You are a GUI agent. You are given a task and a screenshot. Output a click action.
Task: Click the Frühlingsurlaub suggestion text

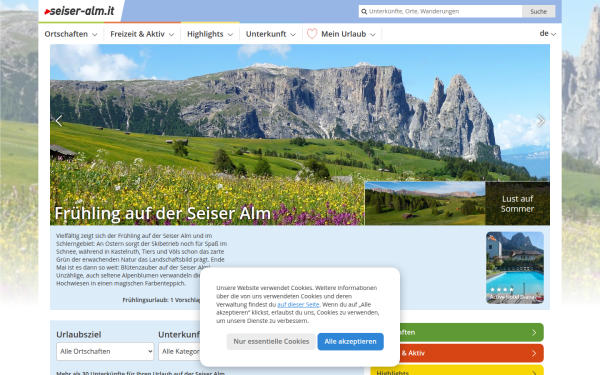click(161, 300)
